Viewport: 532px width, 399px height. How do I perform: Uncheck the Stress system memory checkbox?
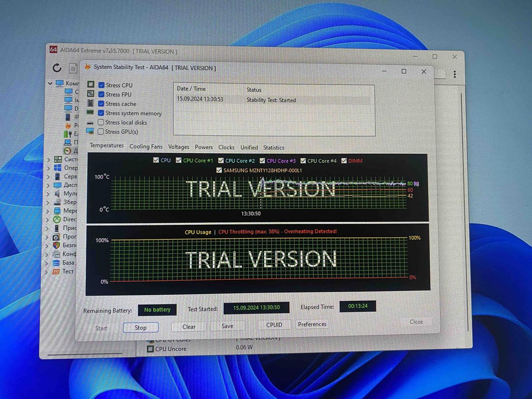(101, 113)
